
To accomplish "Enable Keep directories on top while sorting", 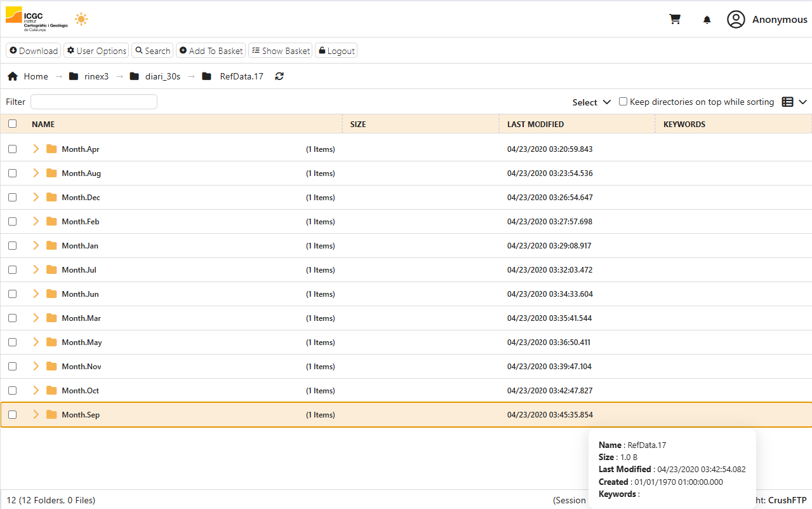I will pyautogui.click(x=623, y=102).
